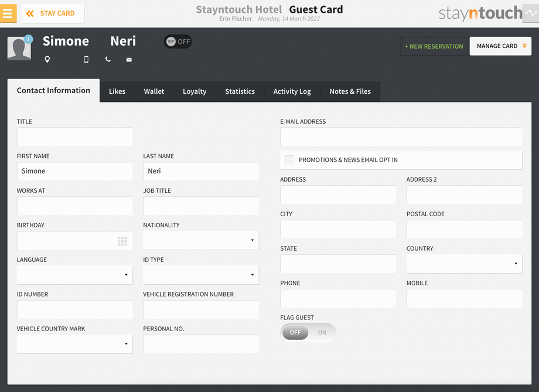539x392 pixels.
Task: Click the blue notification badge on avatar
Action: pyautogui.click(x=28, y=39)
